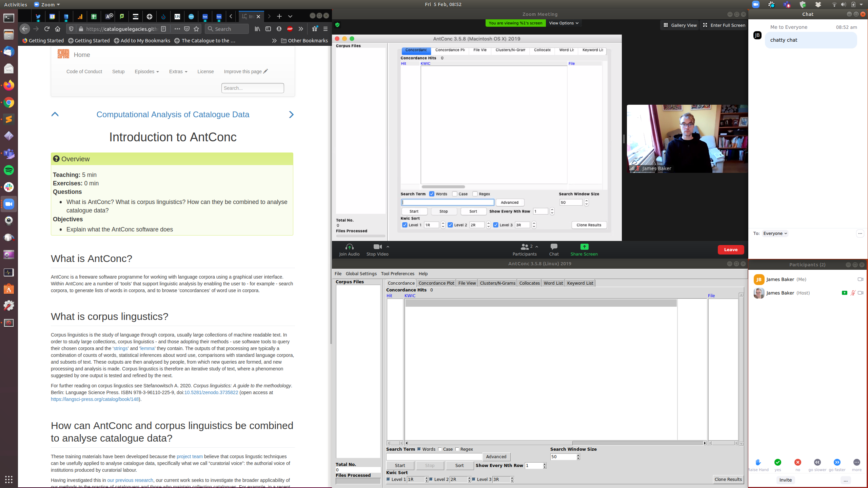
Task: Collapse the Computational Analysis section
Action: (x=55, y=115)
